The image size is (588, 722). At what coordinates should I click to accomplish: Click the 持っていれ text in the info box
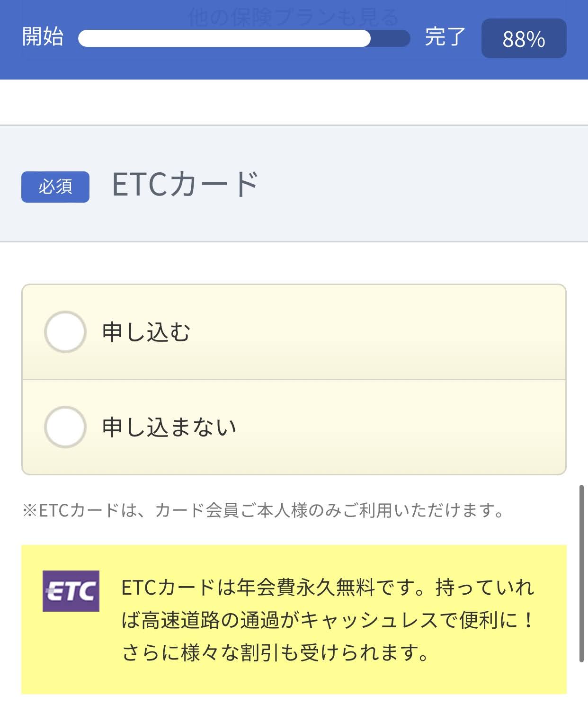click(485, 588)
